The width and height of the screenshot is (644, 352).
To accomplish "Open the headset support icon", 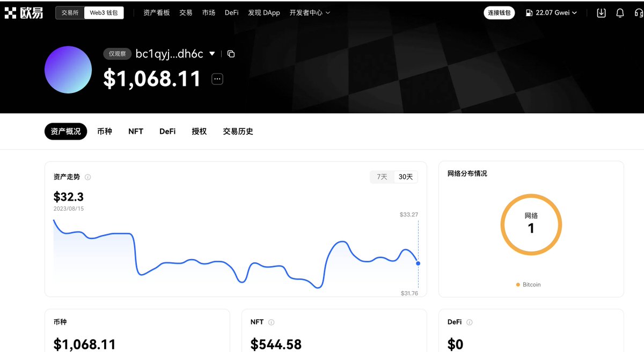I will click(638, 13).
